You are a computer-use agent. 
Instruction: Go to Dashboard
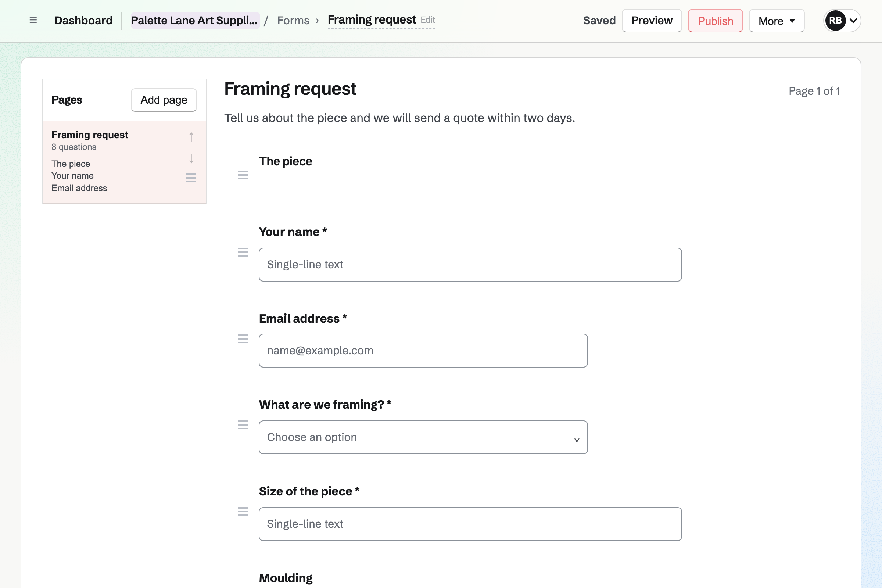click(x=83, y=20)
